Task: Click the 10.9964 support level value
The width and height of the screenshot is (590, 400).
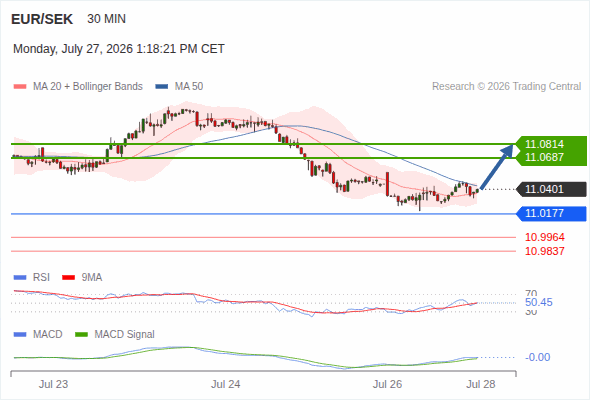Action: point(544,237)
